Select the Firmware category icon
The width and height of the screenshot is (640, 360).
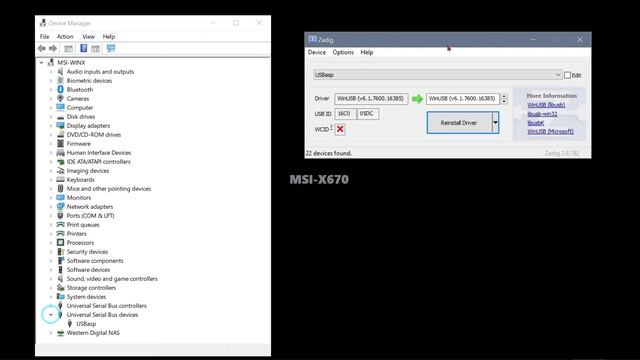[60, 144]
